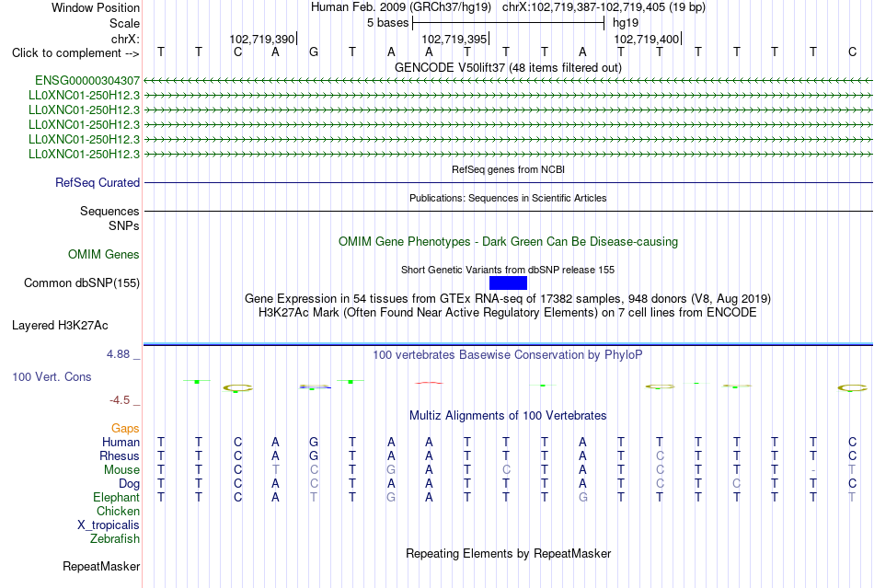This screenshot has height=588, width=874.
Task: Open the ENSG00000304307 gene label
Action: coord(87,81)
